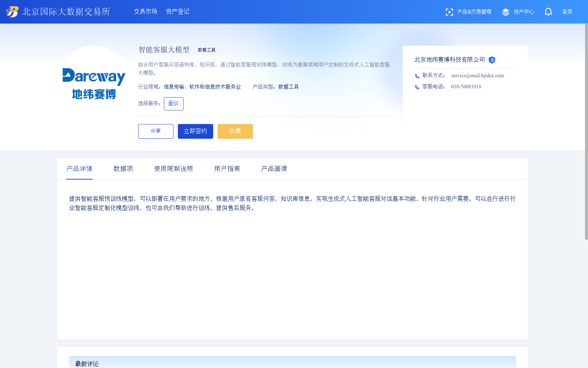Click the 数据工具 tag next to title

pos(207,50)
